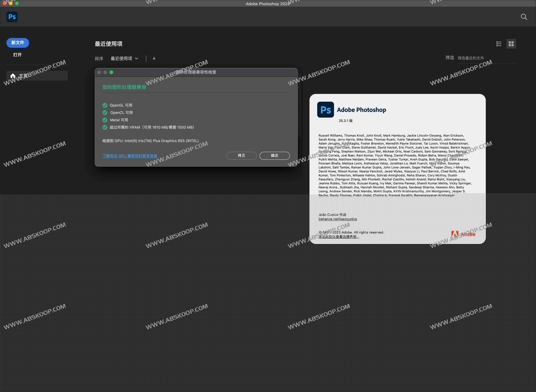Image resolution: width=536 pixels, height=392 pixels.
Task: Open the legal notice link 单击此处以查看法律声明
Action: pos(338,237)
